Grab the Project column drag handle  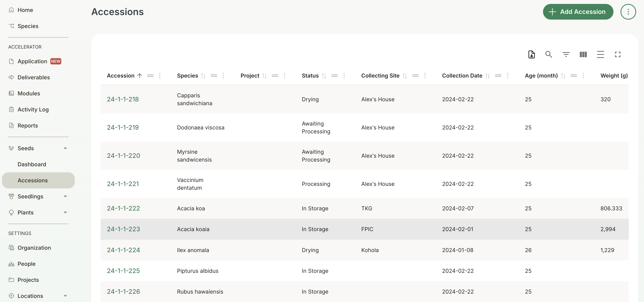[x=275, y=76]
